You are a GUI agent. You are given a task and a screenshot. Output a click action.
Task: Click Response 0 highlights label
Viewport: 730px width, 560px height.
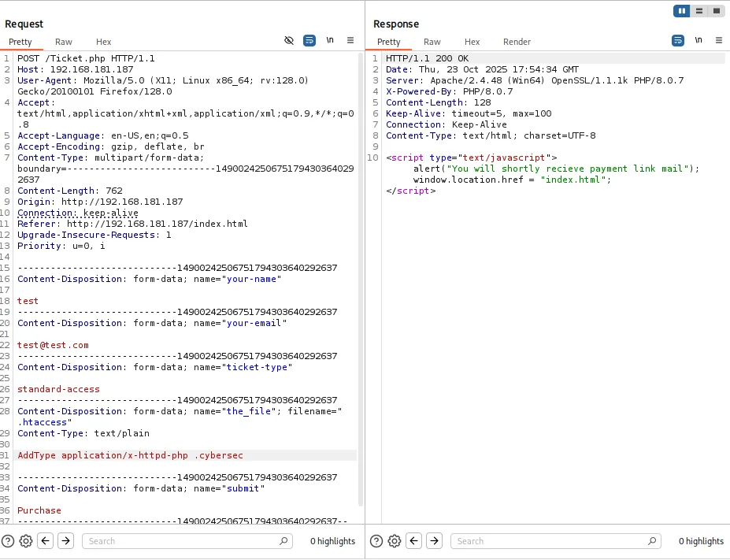701,541
